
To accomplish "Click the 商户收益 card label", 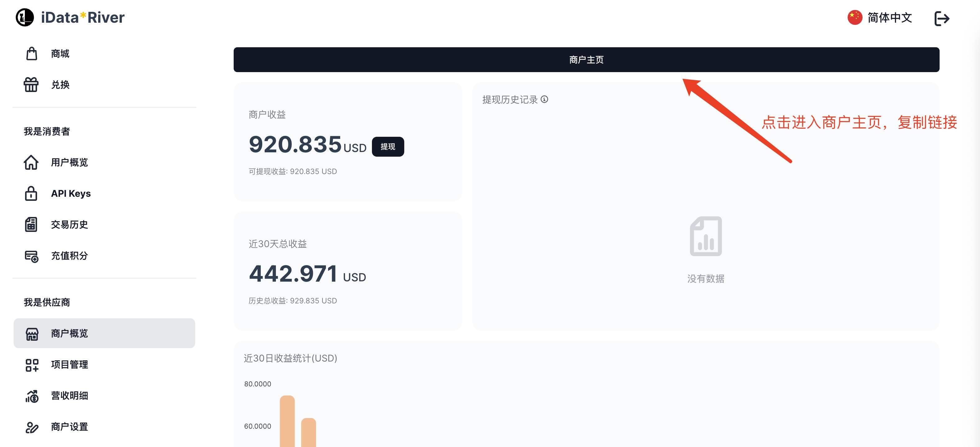I will click(267, 115).
